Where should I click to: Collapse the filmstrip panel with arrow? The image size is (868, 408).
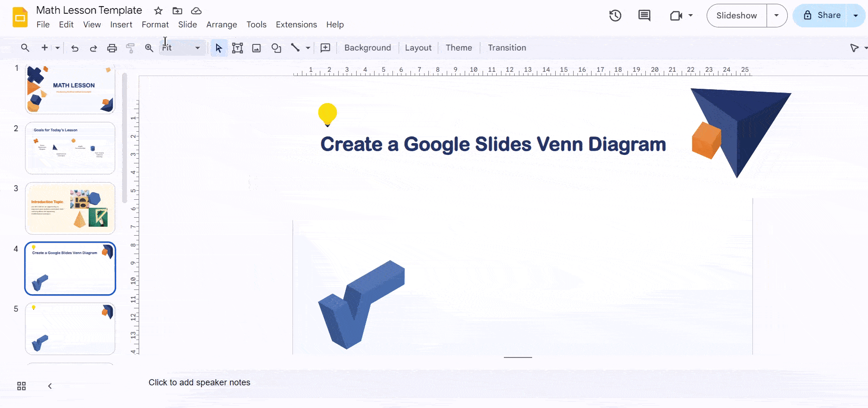pyautogui.click(x=50, y=386)
